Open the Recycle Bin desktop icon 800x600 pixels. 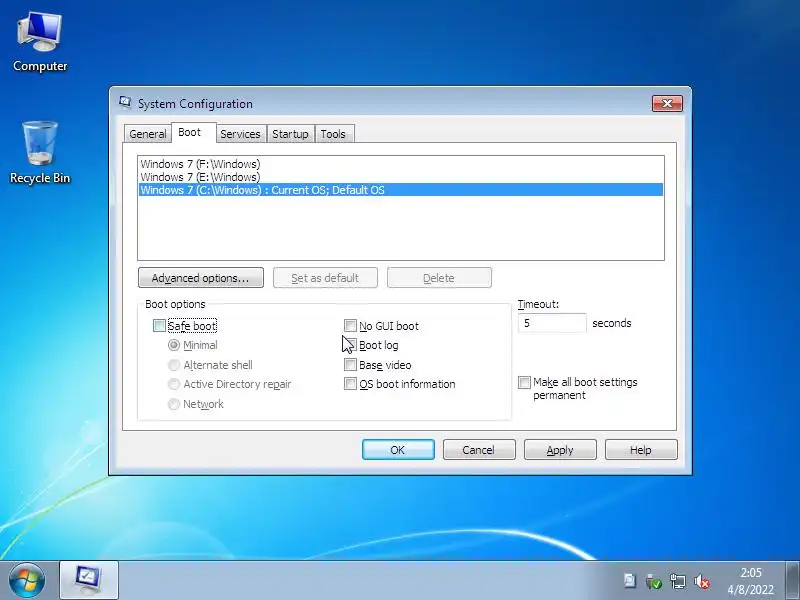tap(40, 152)
